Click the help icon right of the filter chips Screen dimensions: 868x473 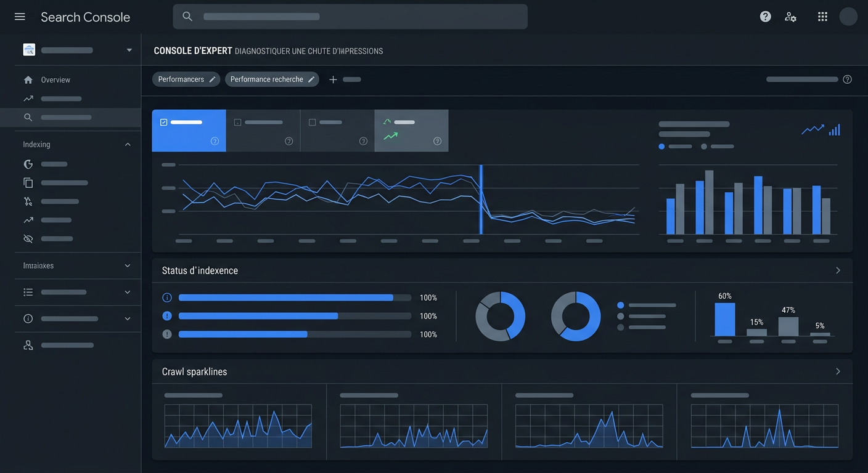point(847,79)
